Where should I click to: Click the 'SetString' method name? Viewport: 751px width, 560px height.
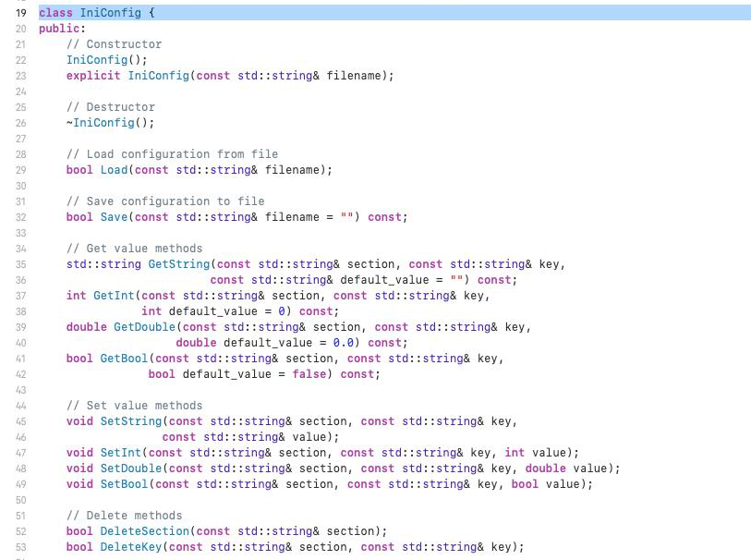point(131,421)
